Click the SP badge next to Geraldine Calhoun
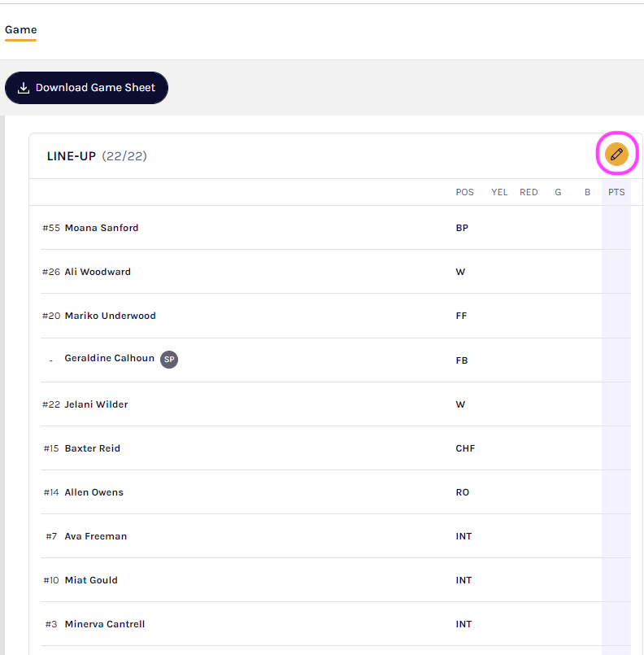644x655 pixels. 169,359
